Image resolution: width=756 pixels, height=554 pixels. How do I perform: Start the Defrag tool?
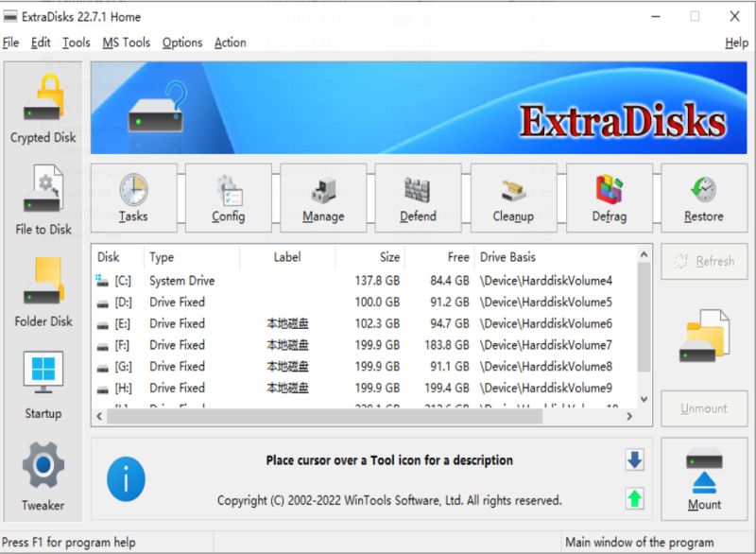click(609, 198)
